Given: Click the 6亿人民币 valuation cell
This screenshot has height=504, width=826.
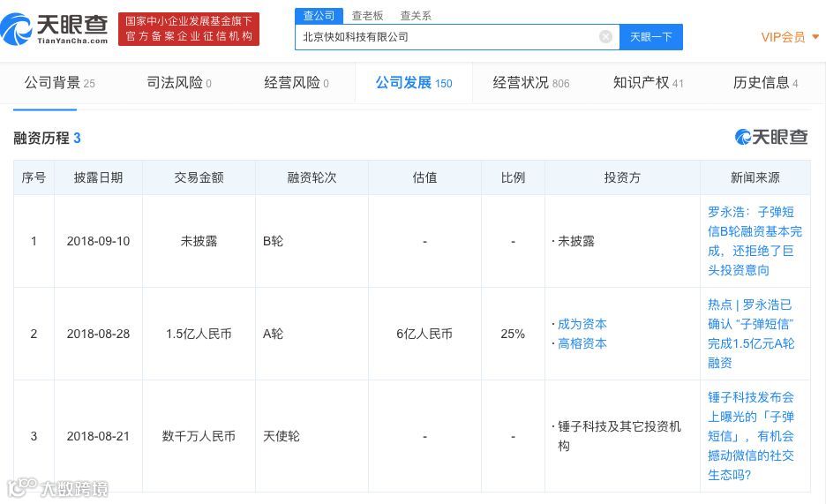Looking at the screenshot, I should 424,334.
